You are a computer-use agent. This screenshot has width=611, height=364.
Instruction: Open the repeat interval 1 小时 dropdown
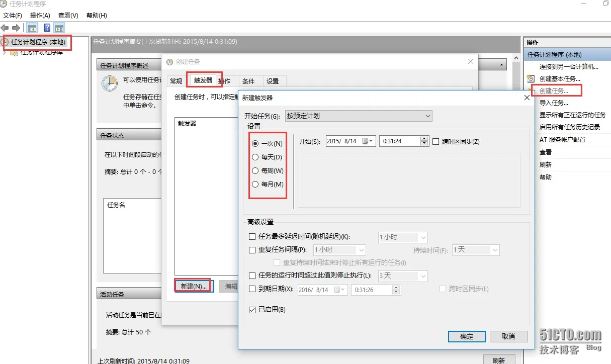point(339,250)
